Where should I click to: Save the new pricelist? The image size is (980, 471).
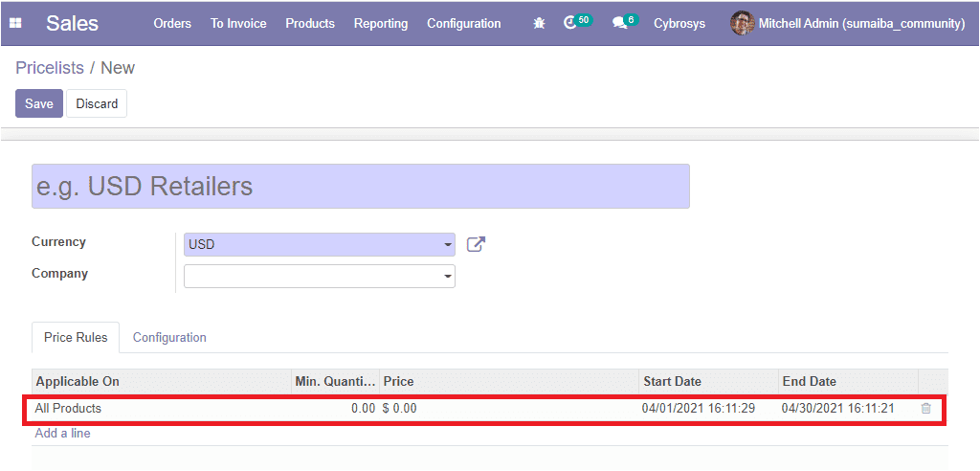(x=39, y=103)
